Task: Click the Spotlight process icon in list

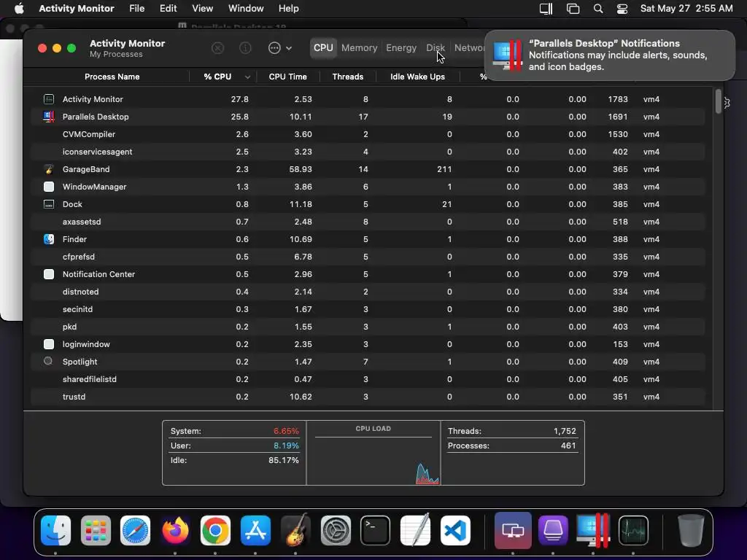Action: 48,362
